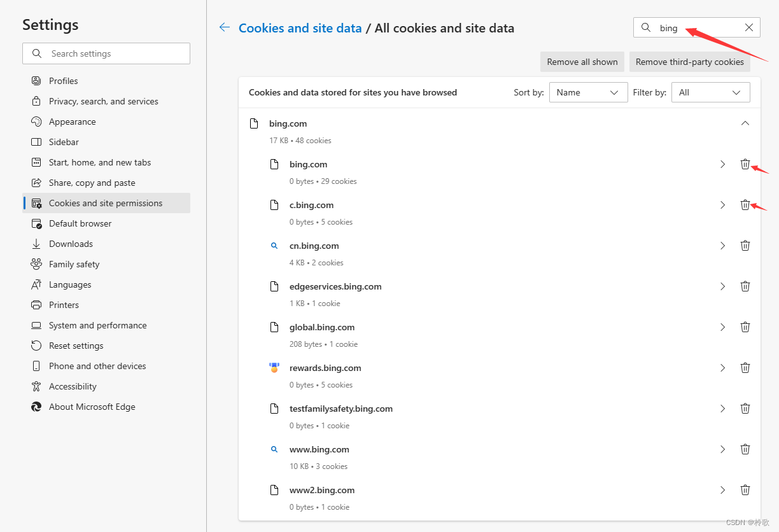Click the rewards.bing.com medal favicon

pyautogui.click(x=274, y=368)
